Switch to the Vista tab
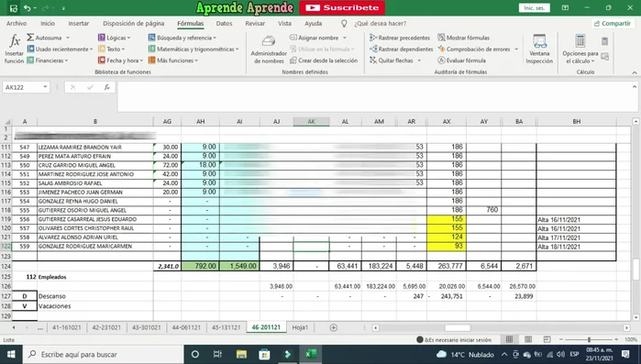Viewport: 641px width, 364px height. [x=284, y=23]
